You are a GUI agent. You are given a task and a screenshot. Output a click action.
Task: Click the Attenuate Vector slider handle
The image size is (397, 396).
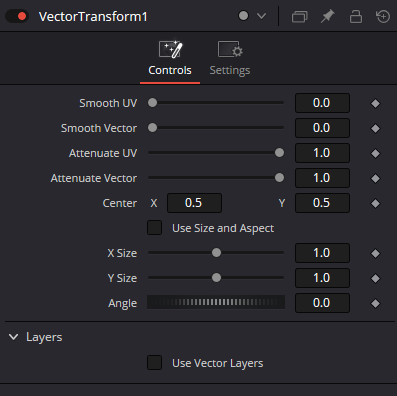279,178
